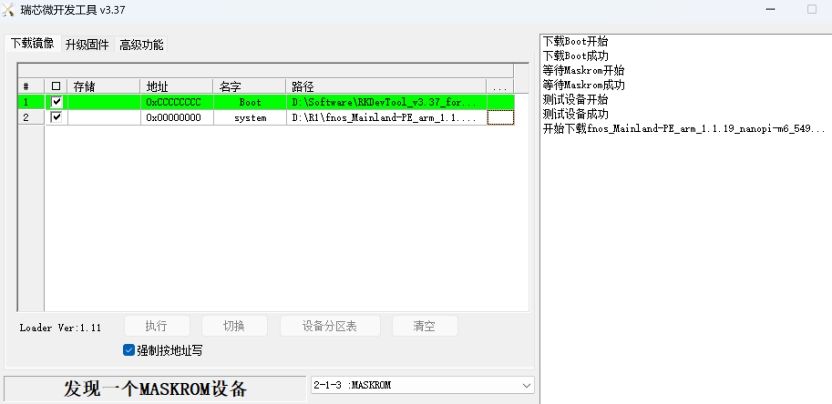
Task: Uncheck the Boot row checkbox
Action: click(x=56, y=102)
